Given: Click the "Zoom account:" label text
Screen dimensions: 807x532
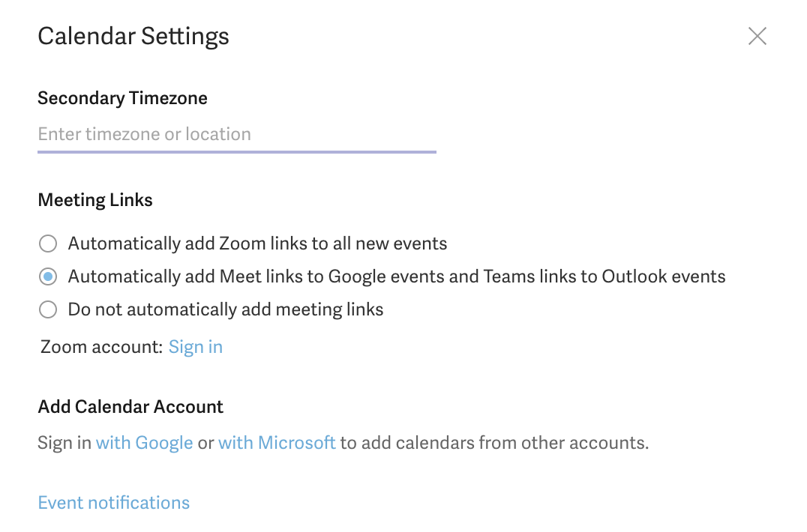Looking at the screenshot, I should (x=101, y=348).
